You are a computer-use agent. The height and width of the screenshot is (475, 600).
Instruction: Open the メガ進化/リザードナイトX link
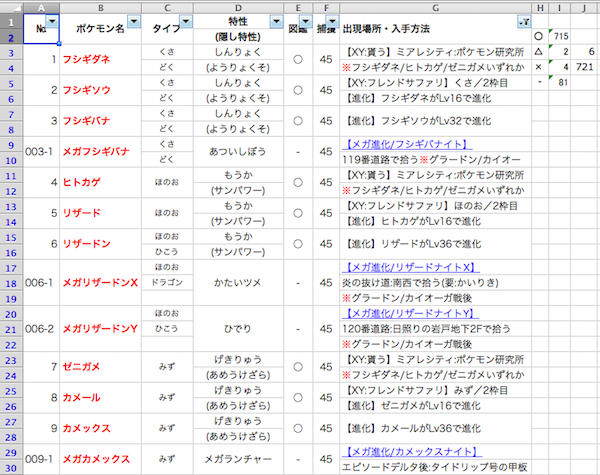(411, 267)
